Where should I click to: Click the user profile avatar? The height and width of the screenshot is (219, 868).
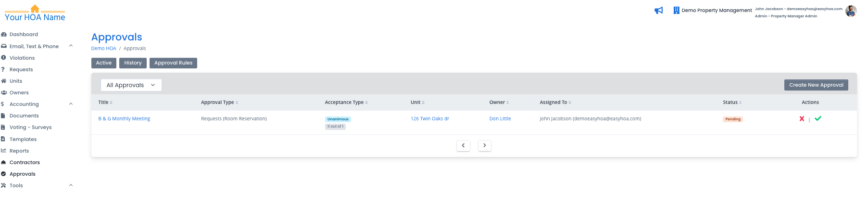click(x=851, y=11)
